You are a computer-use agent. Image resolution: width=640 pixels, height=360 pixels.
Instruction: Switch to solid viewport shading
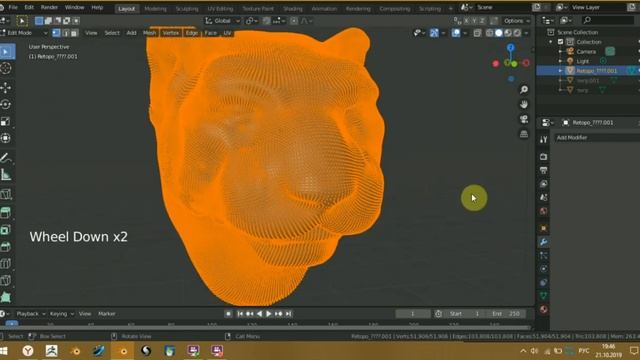pos(498,33)
